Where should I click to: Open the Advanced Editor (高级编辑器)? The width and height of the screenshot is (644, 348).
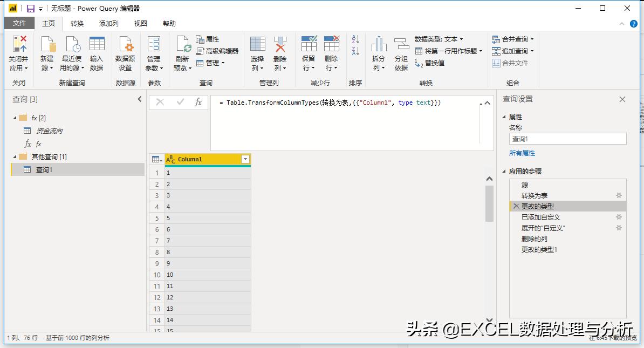217,51
